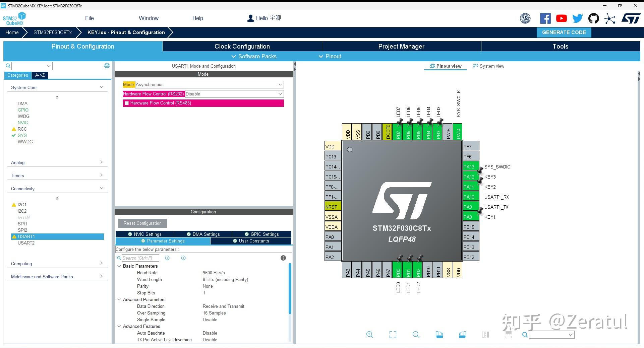Open the Twitter bird icon

point(577,18)
